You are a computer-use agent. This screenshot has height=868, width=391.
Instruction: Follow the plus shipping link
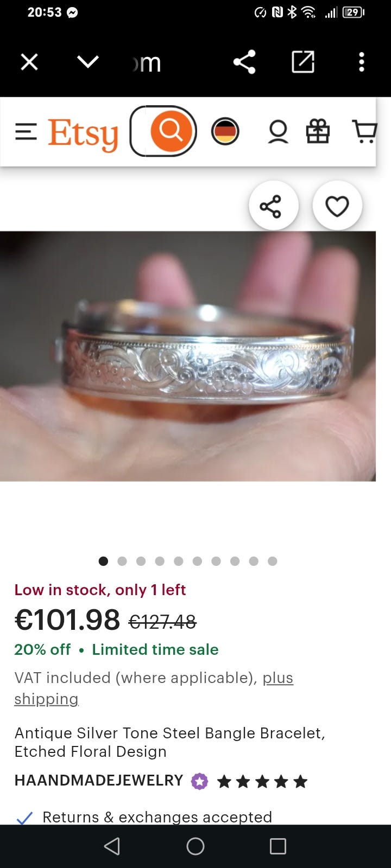154,688
